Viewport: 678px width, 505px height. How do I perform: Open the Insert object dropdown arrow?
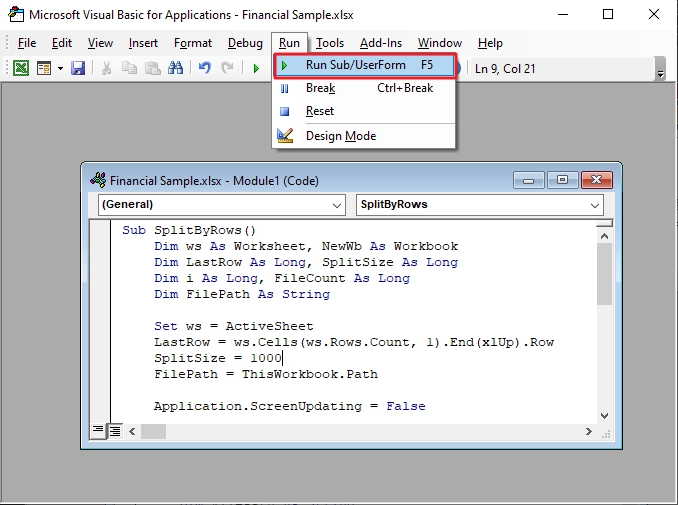60,68
